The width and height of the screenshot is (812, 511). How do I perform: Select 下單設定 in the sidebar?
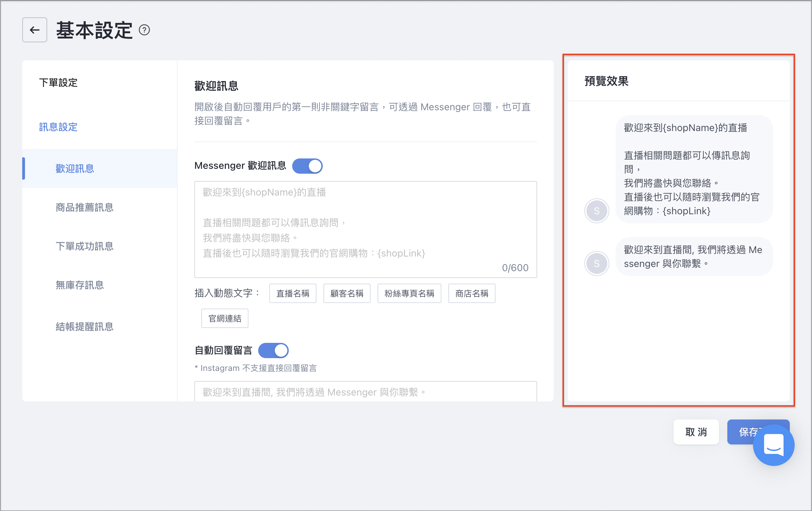58,83
